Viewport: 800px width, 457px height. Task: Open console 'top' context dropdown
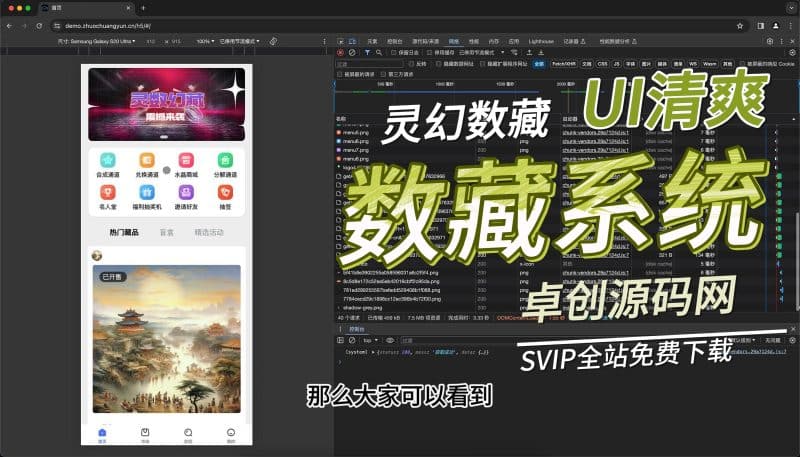(x=370, y=340)
